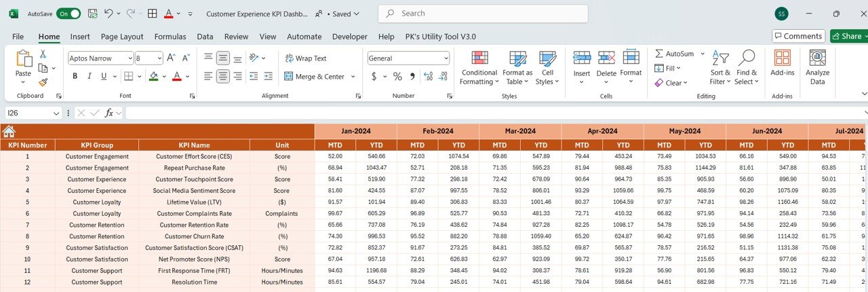Apply Percent Style format
868x292 pixels.
coord(397,76)
